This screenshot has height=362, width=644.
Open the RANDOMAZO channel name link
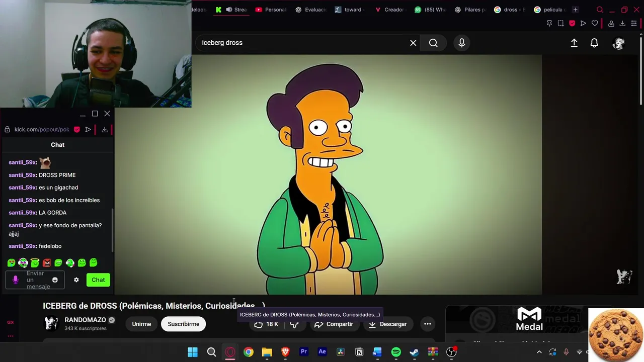click(x=85, y=320)
